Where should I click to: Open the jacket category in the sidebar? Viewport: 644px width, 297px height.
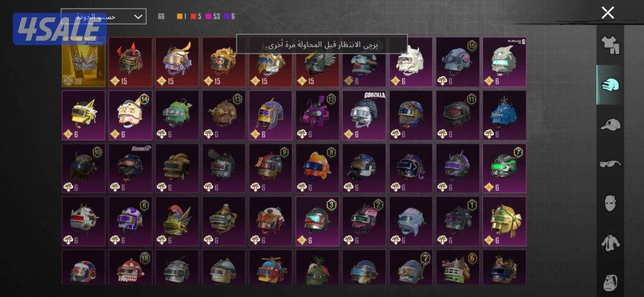[610, 242]
